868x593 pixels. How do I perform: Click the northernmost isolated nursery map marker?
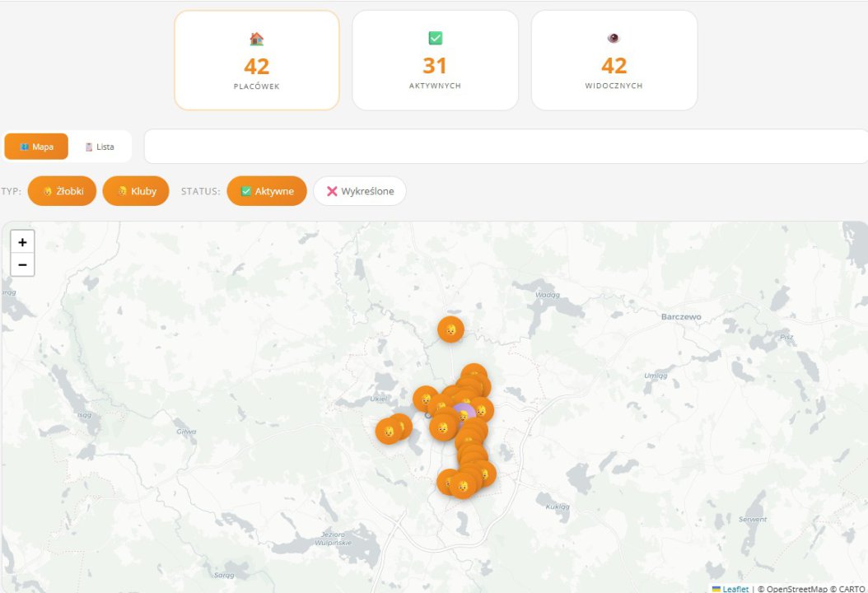(x=450, y=329)
